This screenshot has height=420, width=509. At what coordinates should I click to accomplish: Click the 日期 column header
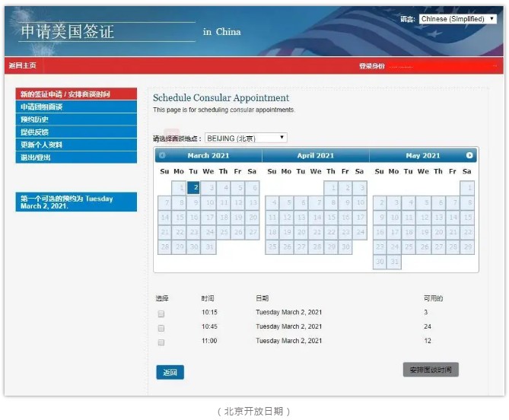click(x=262, y=298)
